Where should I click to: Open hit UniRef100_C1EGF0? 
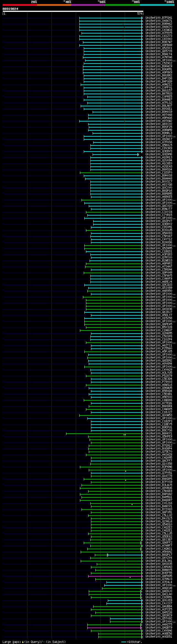(x=159, y=173)
